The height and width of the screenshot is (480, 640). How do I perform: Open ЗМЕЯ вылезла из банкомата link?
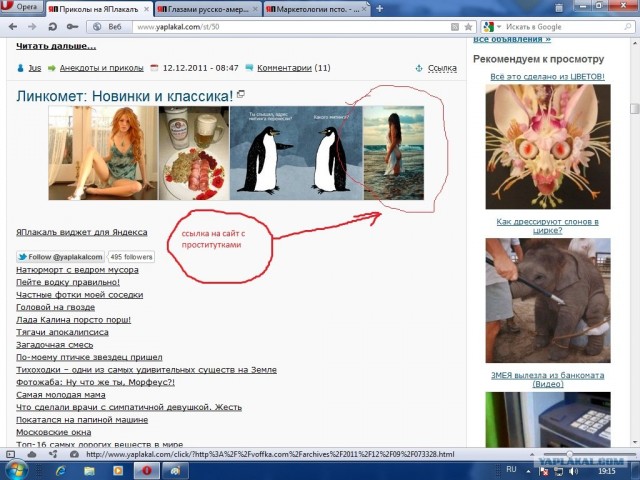tap(547, 380)
